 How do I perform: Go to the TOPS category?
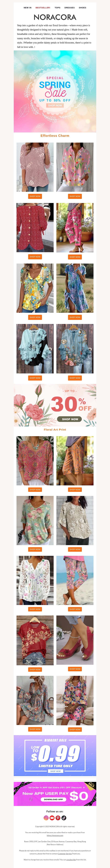coord(57,7)
